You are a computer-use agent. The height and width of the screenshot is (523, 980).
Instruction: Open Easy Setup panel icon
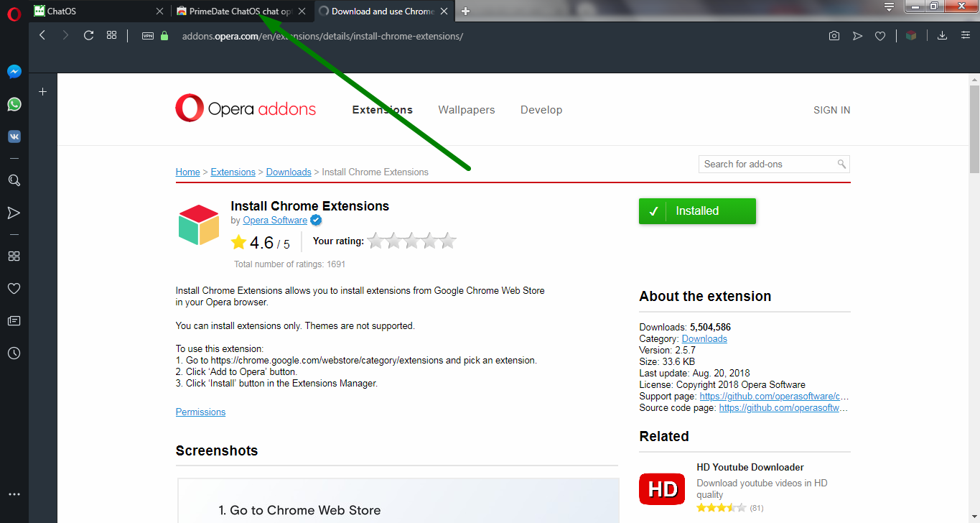966,35
